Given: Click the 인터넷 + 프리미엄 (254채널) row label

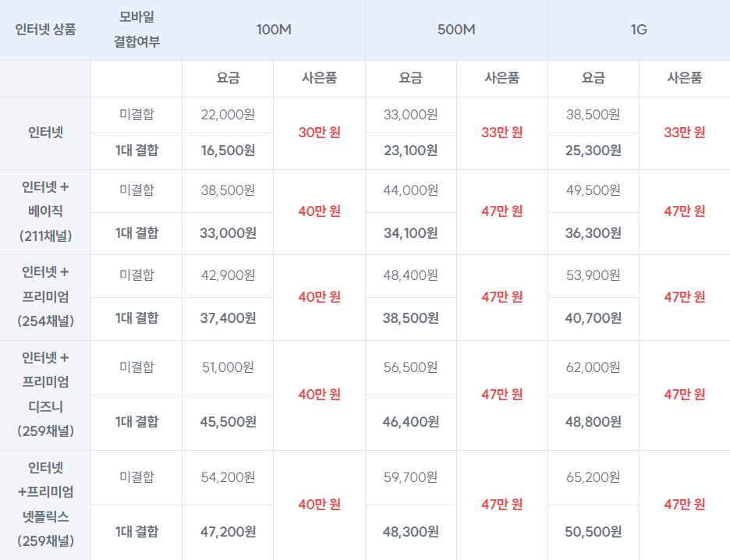Looking at the screenshot, I should click(x=45, y=297).
